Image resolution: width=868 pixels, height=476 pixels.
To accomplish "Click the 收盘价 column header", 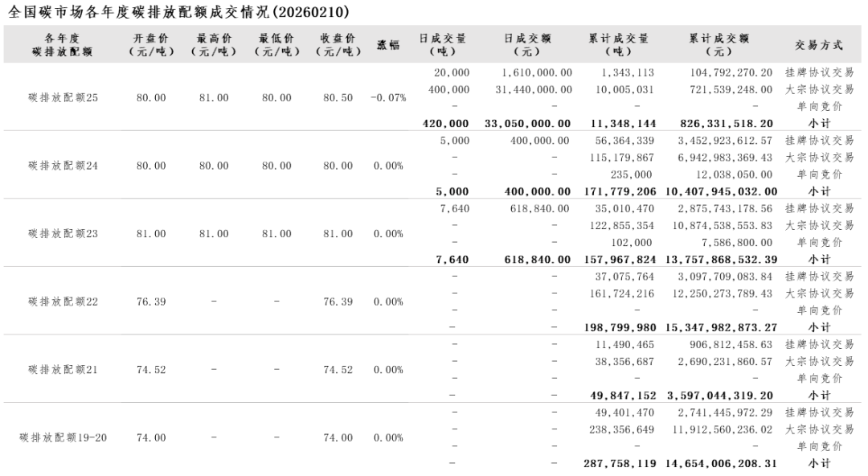I will [338, 44].
